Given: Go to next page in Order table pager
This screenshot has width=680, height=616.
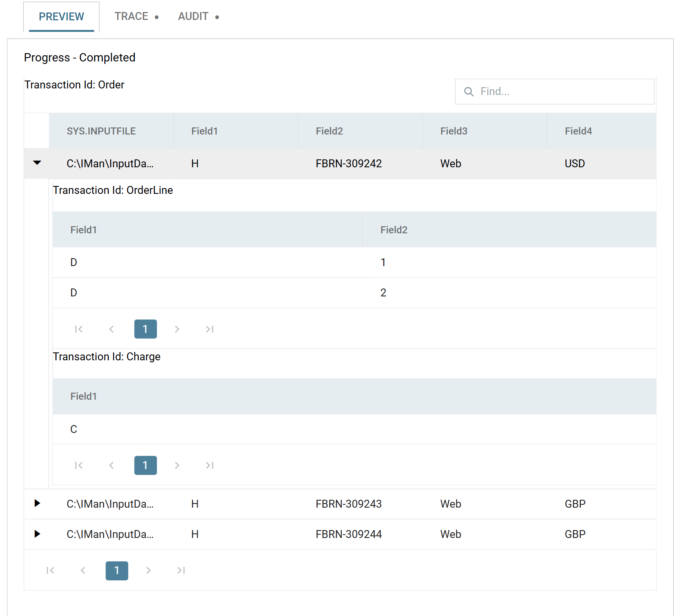Looking at the screenshot, I should tap(149, 570).
